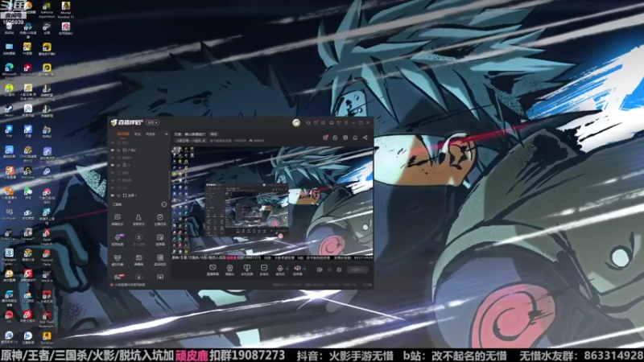
Task: Click the screen capture icon in the bottom toolbar
Action: coord(213,269)
